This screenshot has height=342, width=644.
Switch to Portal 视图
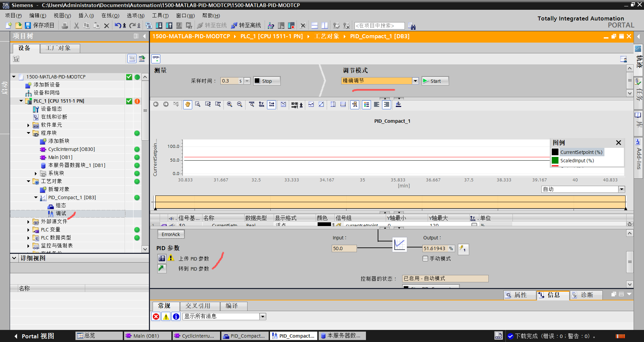pos(34,336)
